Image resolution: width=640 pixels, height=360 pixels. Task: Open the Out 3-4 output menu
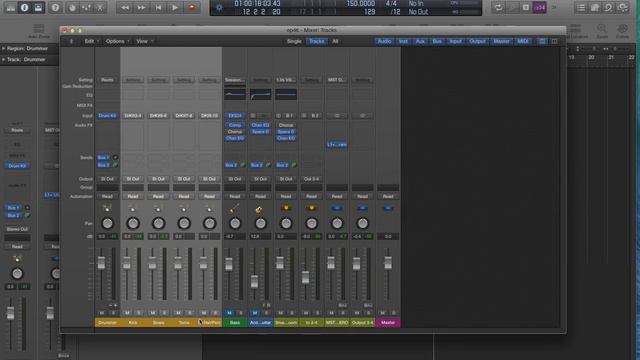(311, 179)
